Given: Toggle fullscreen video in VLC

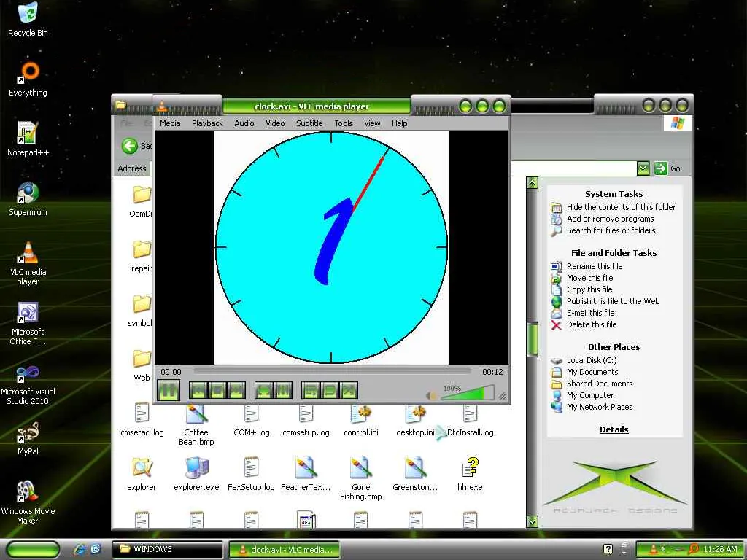Looking at the screenshot, I should [x=264, y=391].
